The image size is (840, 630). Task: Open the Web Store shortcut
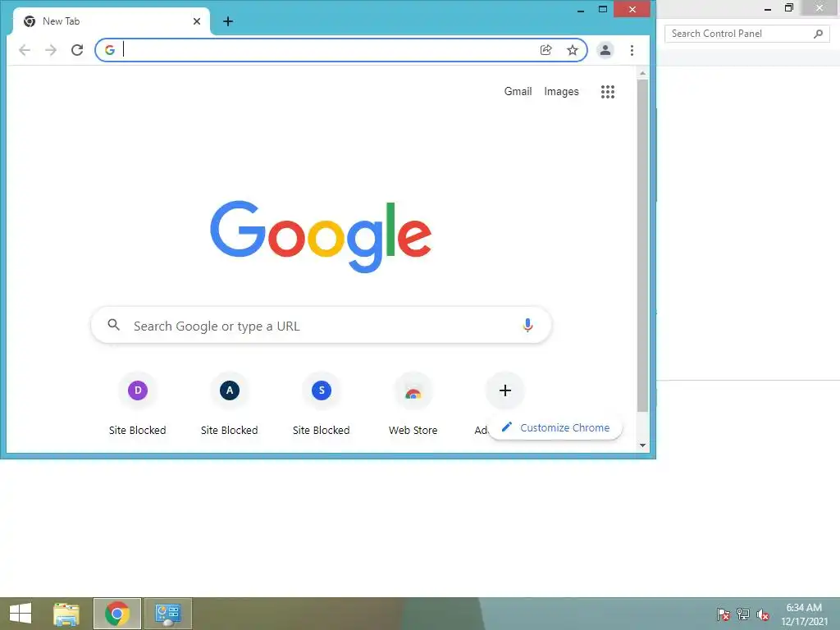(413, 404)
